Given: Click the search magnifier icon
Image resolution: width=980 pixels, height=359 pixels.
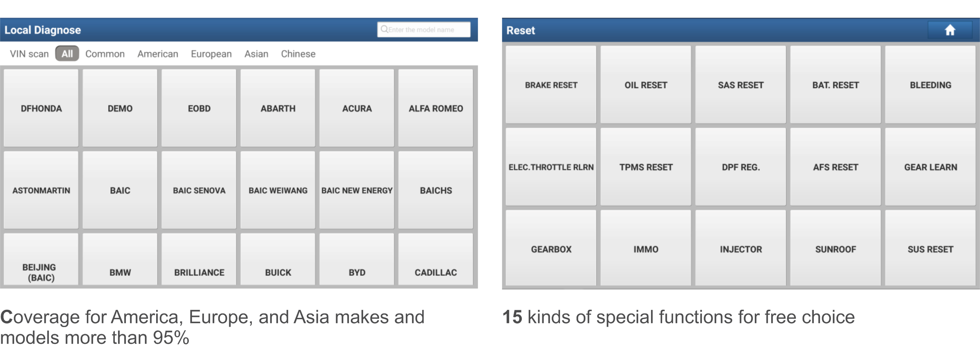Looking at the screenshot, I should coord(384,29).
